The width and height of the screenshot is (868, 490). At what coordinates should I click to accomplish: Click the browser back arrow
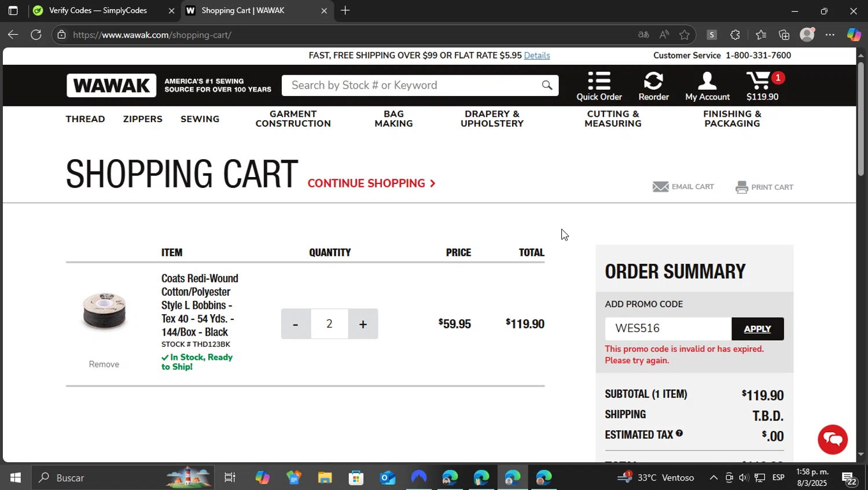click(13, 35)
